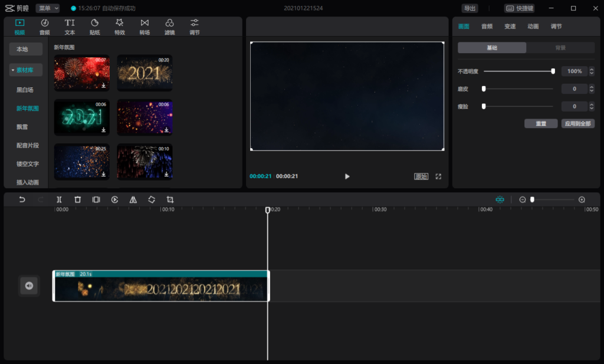
Task: Toggle the 原始 aspect ratio button
Action: [421, 176]
